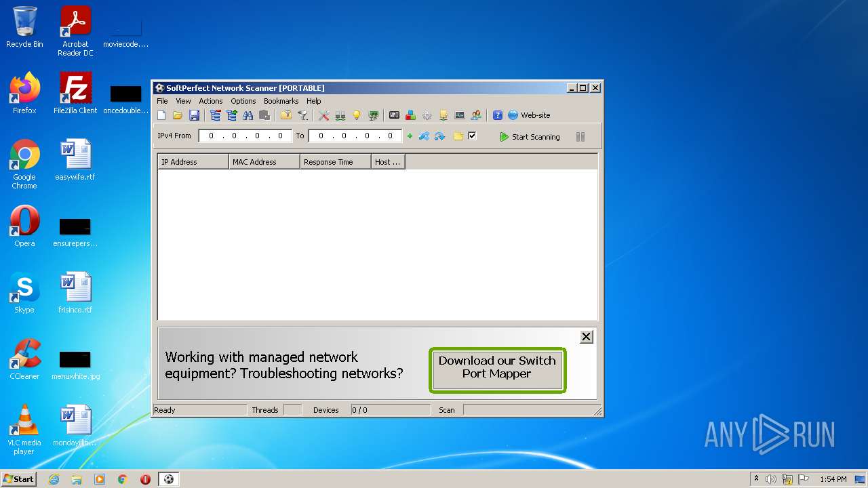Click the blue shuffle arrows icon by the IP range
This screenshot has height=488, width=868.
(425, 136)
